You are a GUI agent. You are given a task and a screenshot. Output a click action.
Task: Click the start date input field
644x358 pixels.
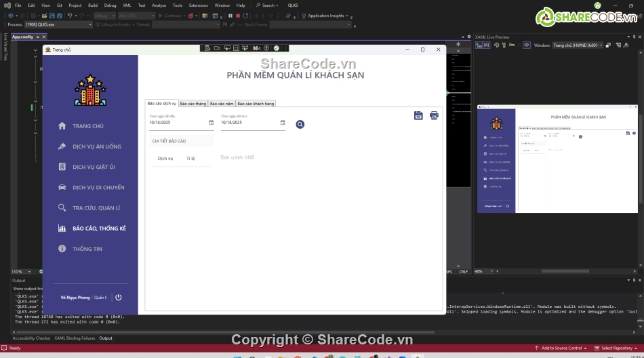(178, 123)
